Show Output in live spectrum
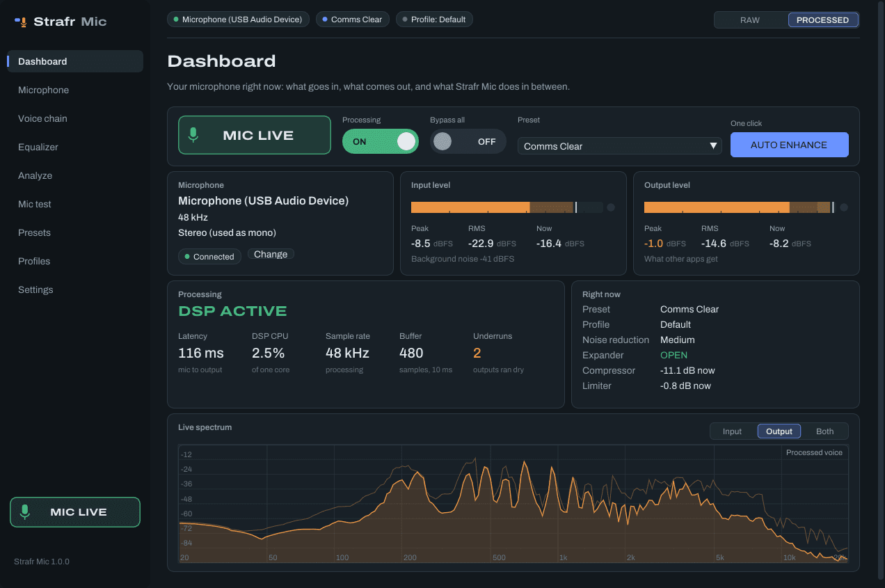 click(x=779, y=431)
